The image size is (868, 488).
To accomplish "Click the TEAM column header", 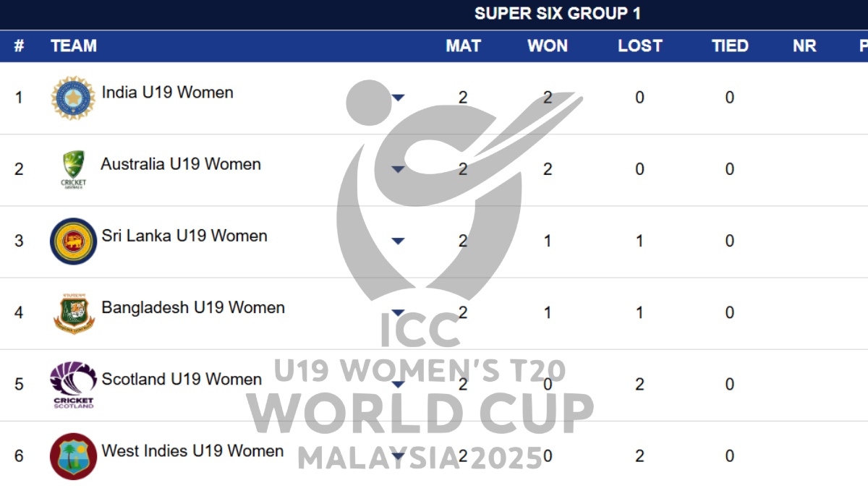I will tap(74, 46).
